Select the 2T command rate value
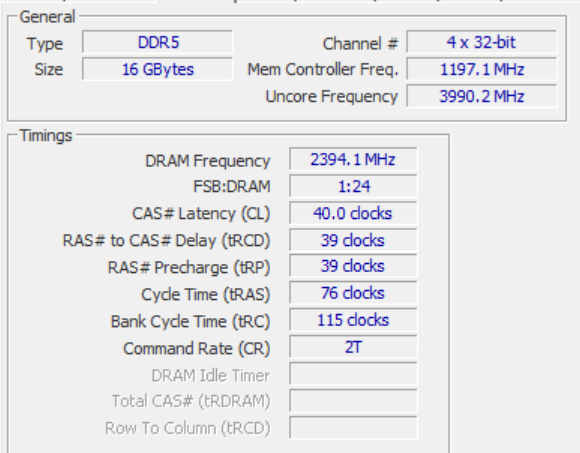Screen dimensions: 580x453 click(353, 347)
